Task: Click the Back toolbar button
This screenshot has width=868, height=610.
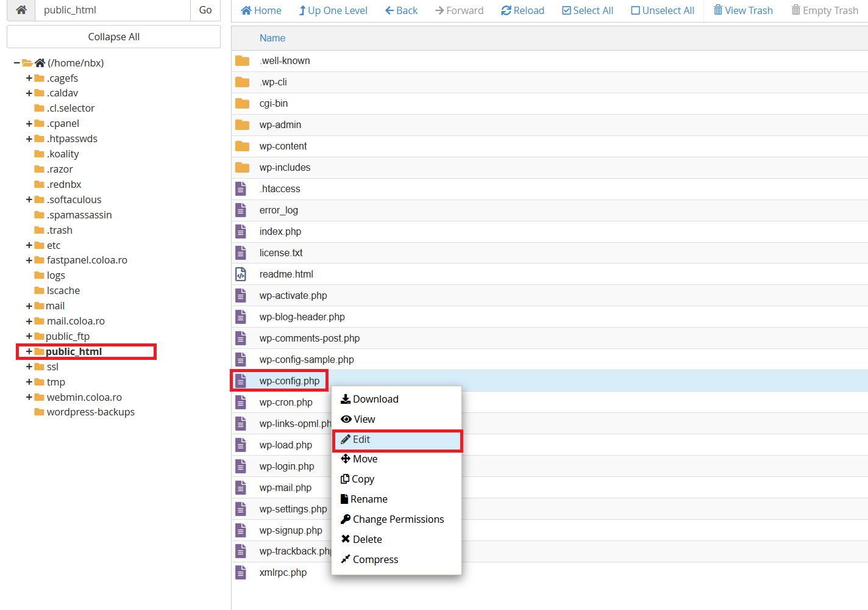Action: pos(401,10)
